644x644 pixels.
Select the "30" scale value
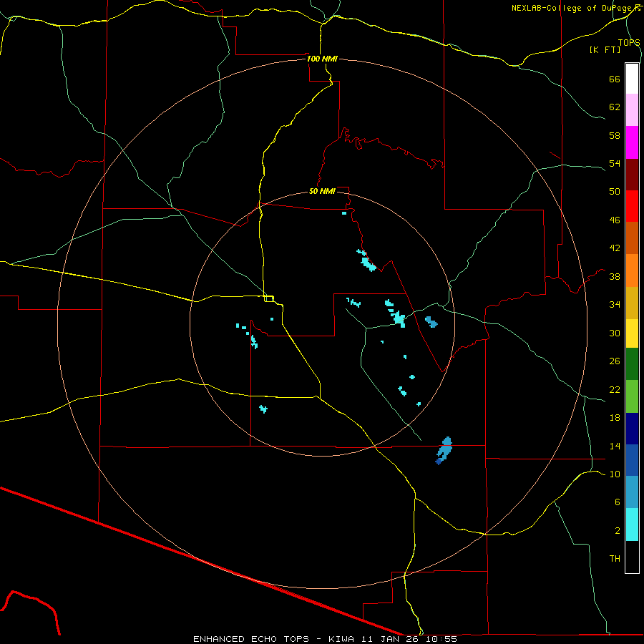click(615, 333)
